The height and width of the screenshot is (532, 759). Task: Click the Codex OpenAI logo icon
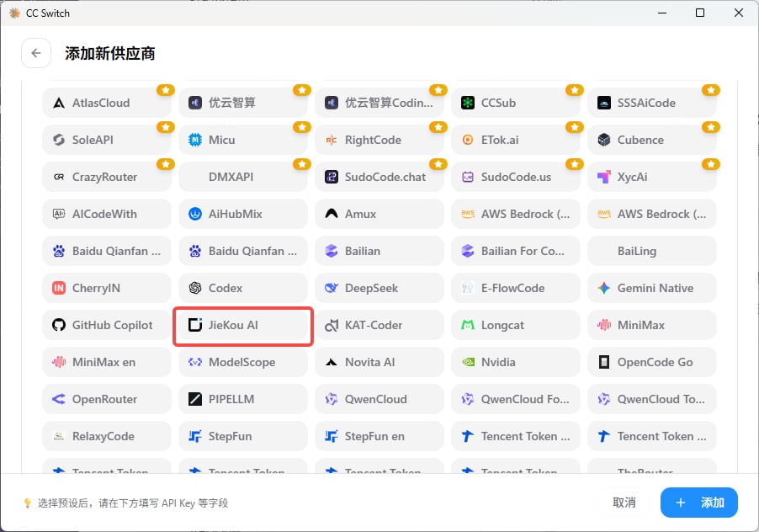tap(195, 288)
